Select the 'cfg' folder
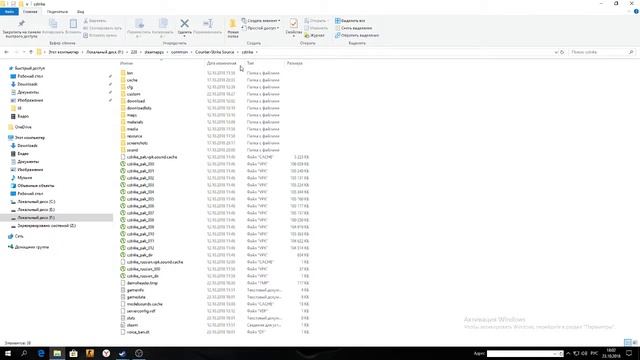This screenshot has width=640, height=360. (x=130, y=87)
